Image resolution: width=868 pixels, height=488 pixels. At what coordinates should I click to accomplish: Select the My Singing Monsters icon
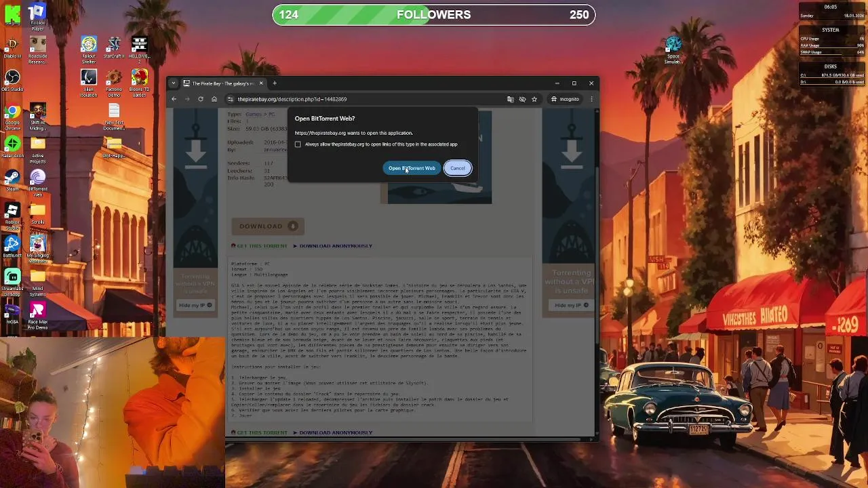click(37, 249)
